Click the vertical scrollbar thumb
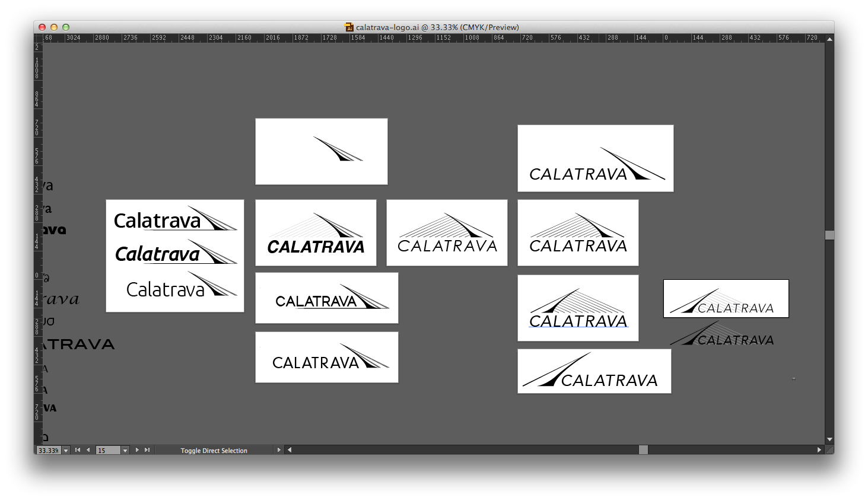 pyautogui.click(x=829, y=235)
